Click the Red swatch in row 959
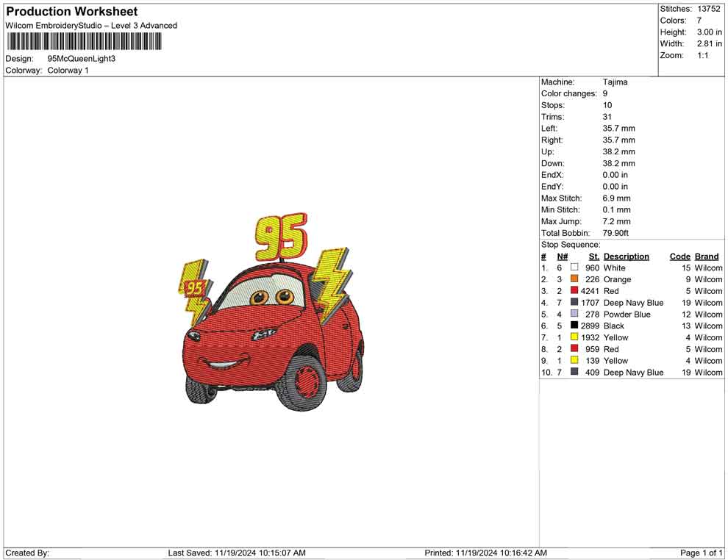Viewport: 728px width, 560px height. [574, 348]
